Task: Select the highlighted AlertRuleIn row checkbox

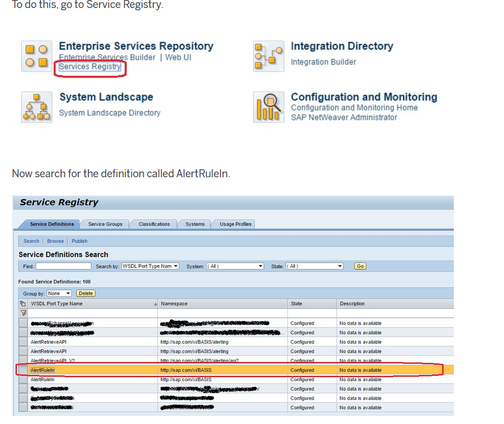Action: point(23,370)
